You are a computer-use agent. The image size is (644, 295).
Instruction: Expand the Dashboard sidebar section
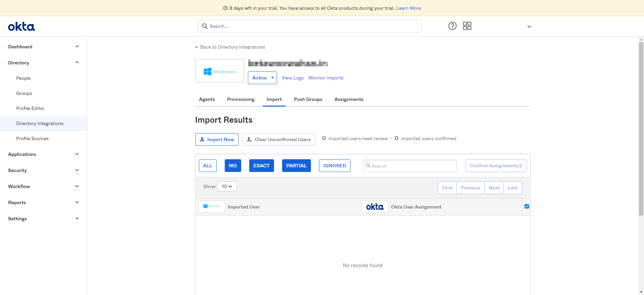pos(44,47)
